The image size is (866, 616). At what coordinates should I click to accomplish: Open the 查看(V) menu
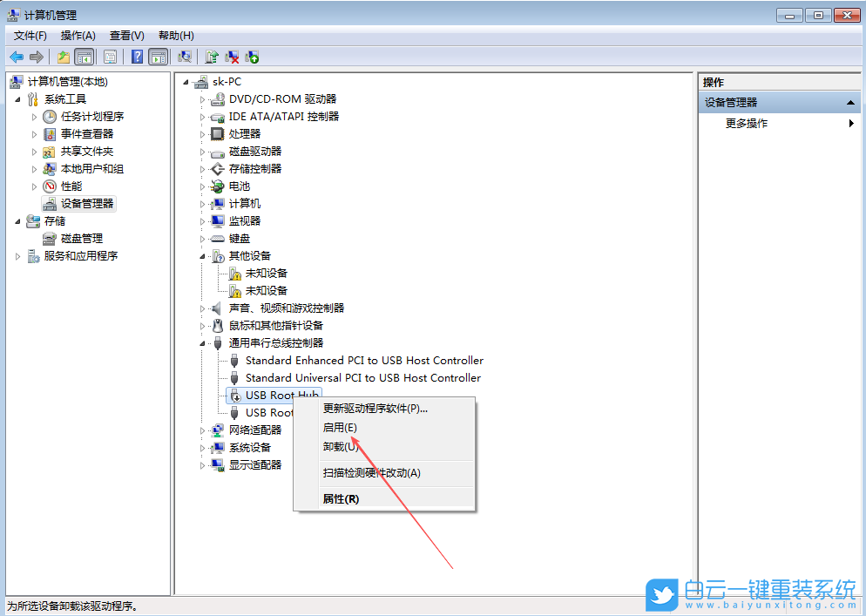point(125,35)
